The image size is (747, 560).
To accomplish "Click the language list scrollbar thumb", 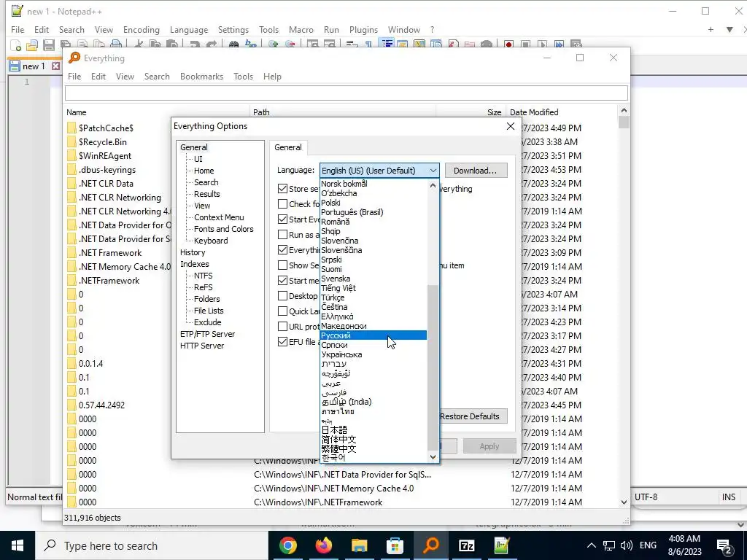I will 433,367.
